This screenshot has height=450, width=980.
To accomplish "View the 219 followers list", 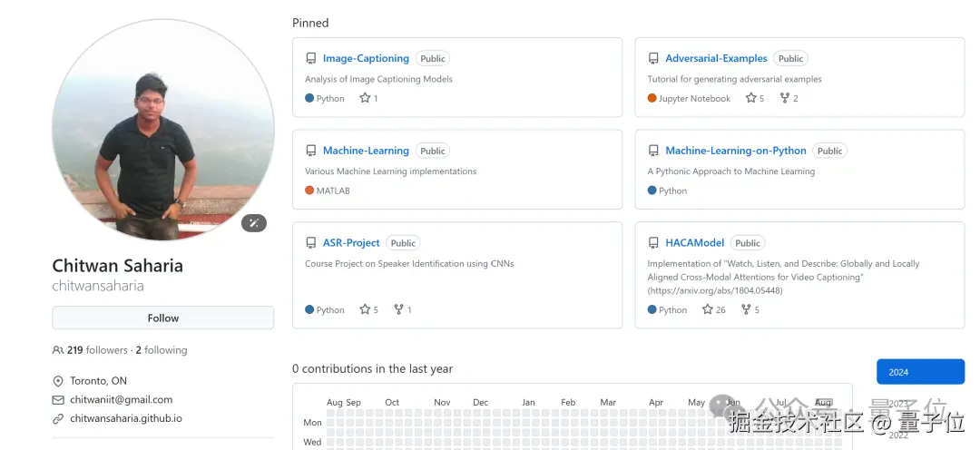I will [97, 350].
